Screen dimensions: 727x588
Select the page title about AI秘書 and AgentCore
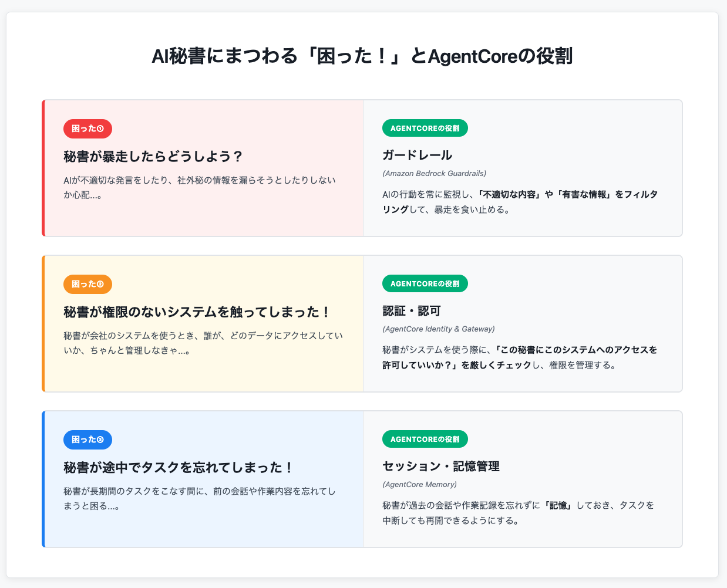point(362,56)
